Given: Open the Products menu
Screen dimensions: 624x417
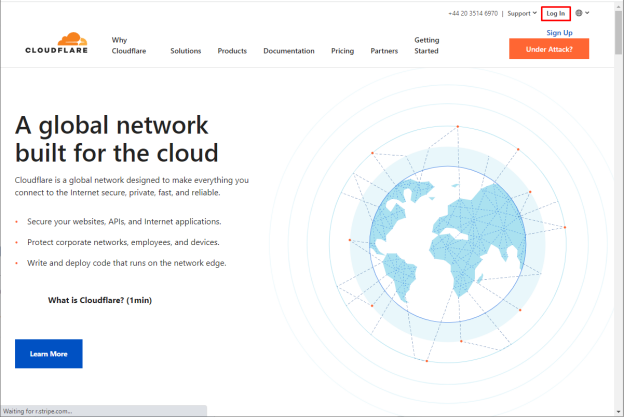Looking at the screenshot, I should click(232, 51).
